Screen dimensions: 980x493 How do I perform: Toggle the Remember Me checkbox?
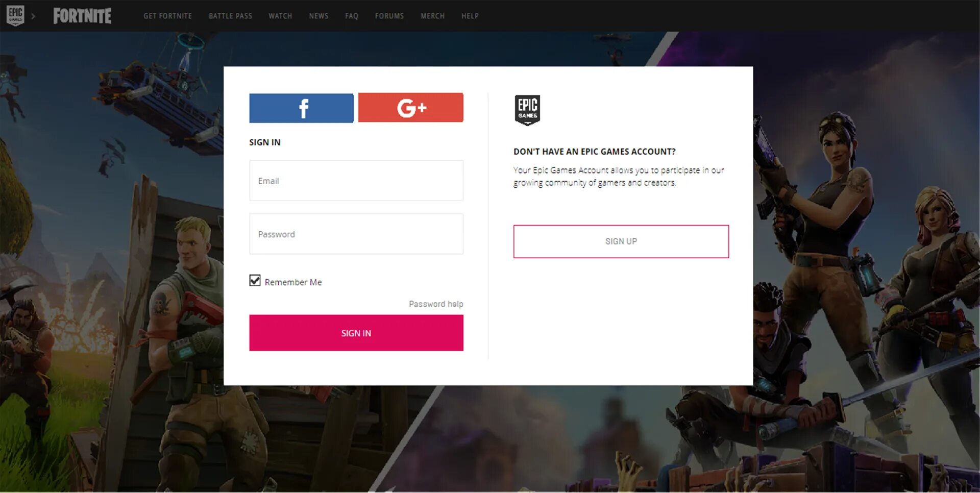click(x=255, y=281)
